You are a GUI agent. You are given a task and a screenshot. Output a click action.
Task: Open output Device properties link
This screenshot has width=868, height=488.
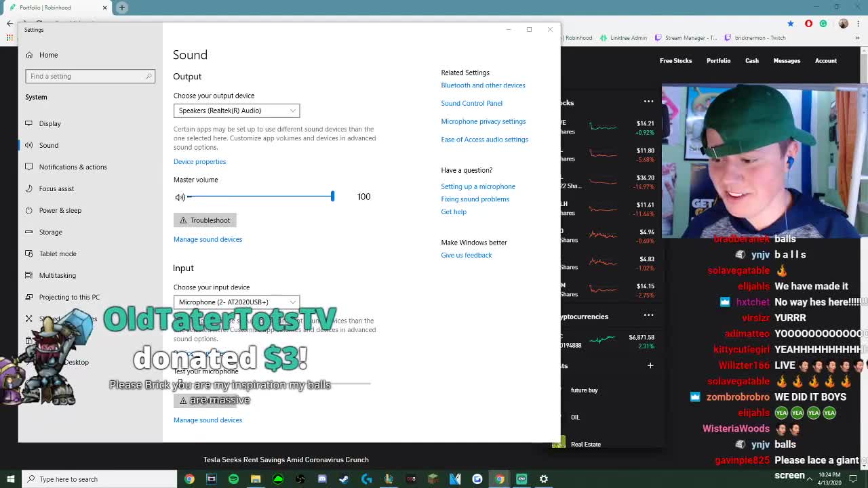coord(199,162)
